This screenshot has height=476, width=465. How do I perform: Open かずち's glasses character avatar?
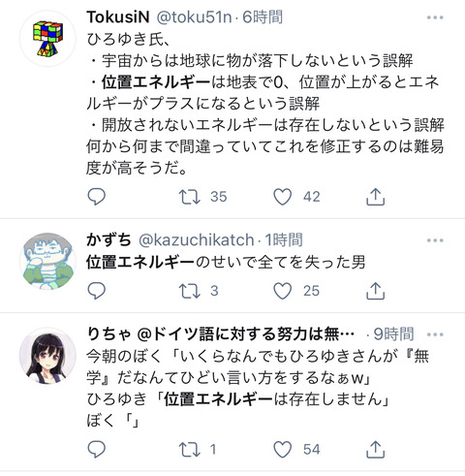click(47, 261)
